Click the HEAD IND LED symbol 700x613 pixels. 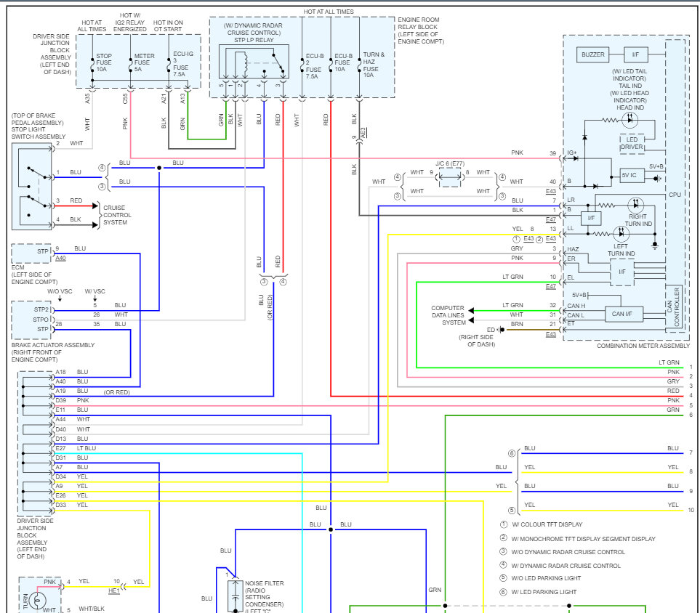[630, 119]
